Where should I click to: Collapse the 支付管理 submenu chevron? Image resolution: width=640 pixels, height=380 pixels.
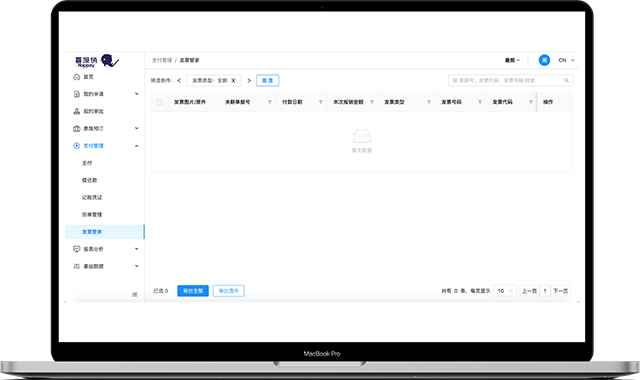point(137,146)
